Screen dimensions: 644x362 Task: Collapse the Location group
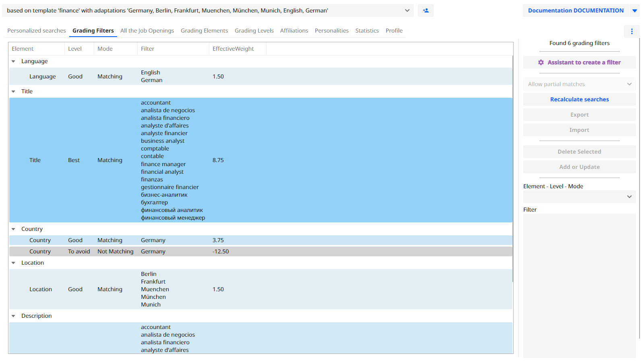point(13,263)
